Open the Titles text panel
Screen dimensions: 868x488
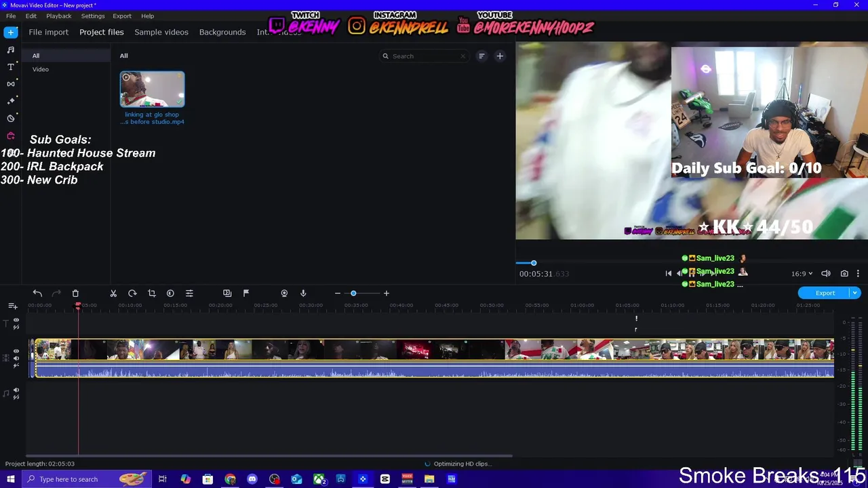point(11,66)
